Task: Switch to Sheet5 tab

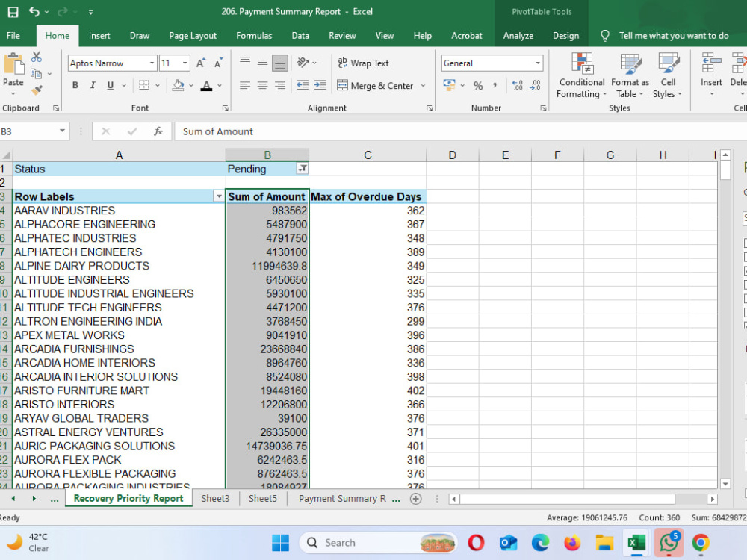Action: pyautogui.click(x=262, y=499)
